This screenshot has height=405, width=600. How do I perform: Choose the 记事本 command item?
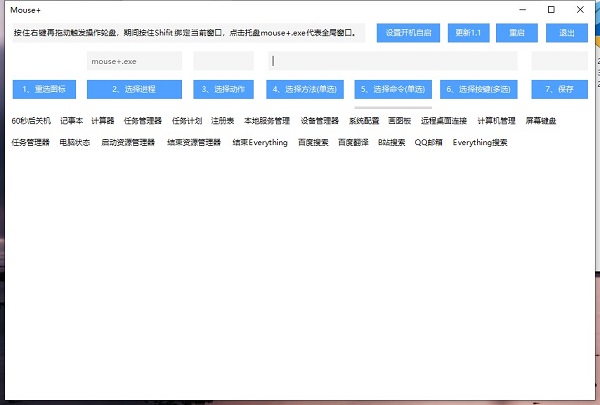click(x=71, y=121)
